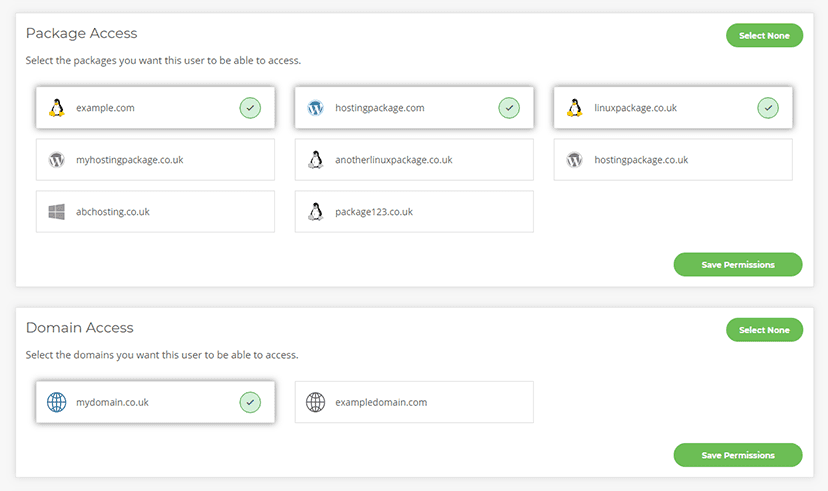Image resolution: width=828 pixels, height=491 pixels.
Task: Select the myhostingpackage.co.uk package name
Action: [129, 160]
